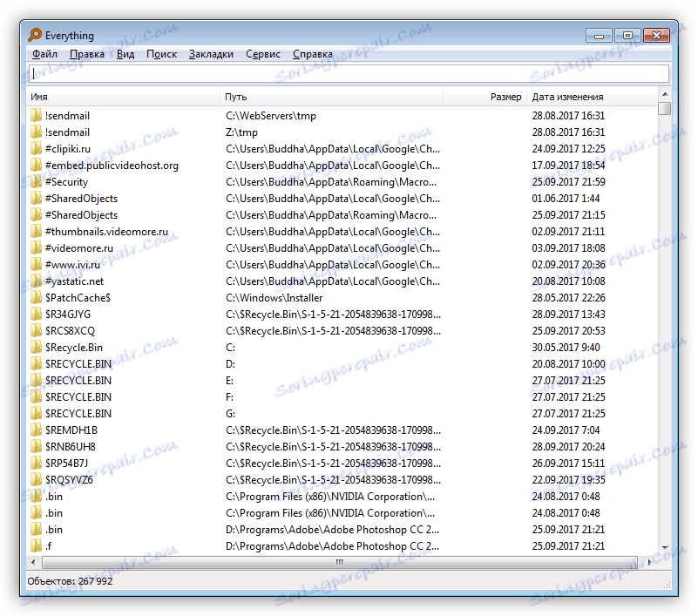Click folder icon of #embed.publicvideohost.org
Screen dimensions: 698x616
[36, 166]
